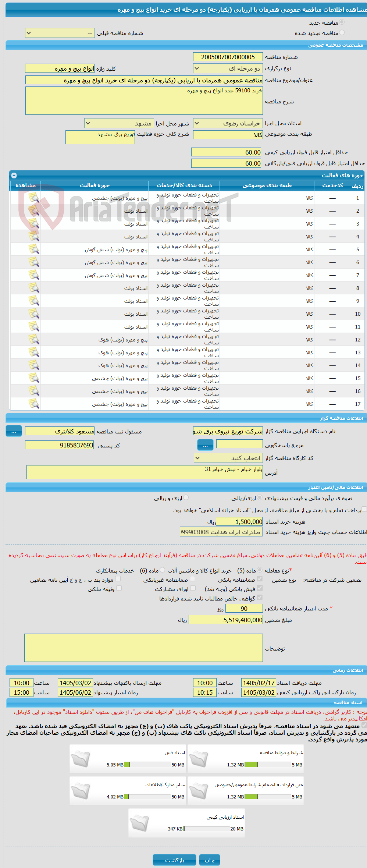
Task: Select ماده (6) خدمات پیمانکاری radio
Action: click(163, 570)
